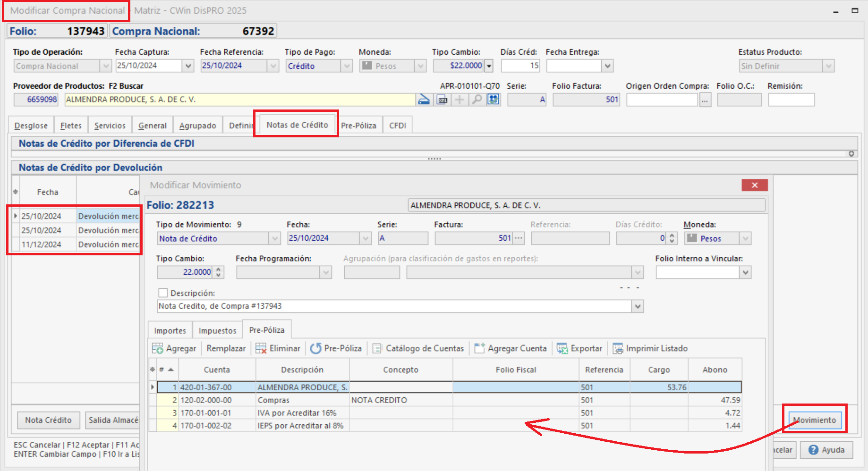Click the Pre-Póliza refresh arrow icon
Viewport: 868px width, 471px height.
click(x=315, y=348)
